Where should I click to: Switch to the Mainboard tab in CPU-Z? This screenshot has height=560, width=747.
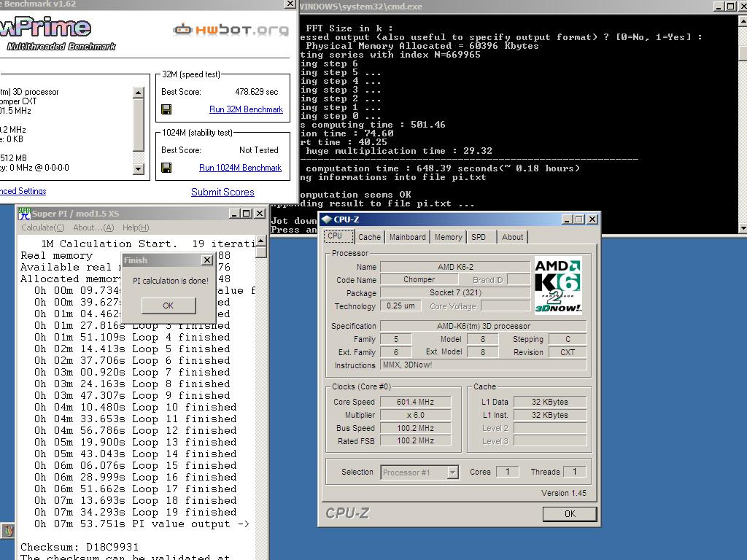(x=407, y=237)
